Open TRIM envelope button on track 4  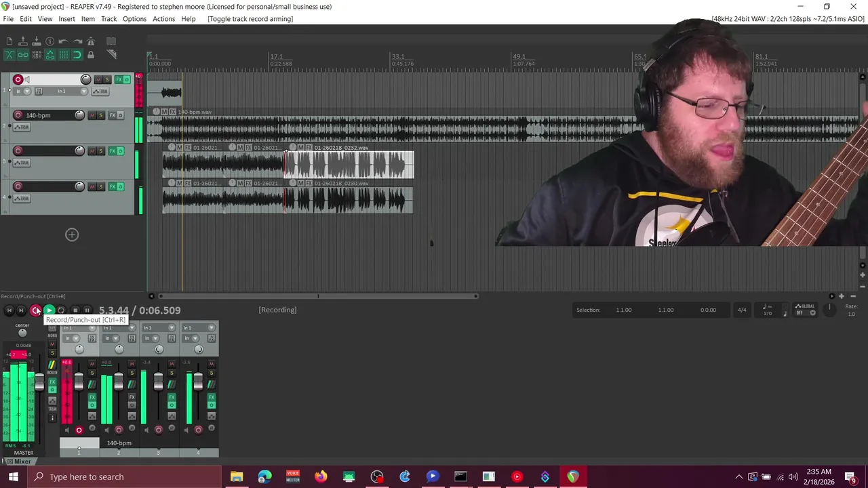22,198
